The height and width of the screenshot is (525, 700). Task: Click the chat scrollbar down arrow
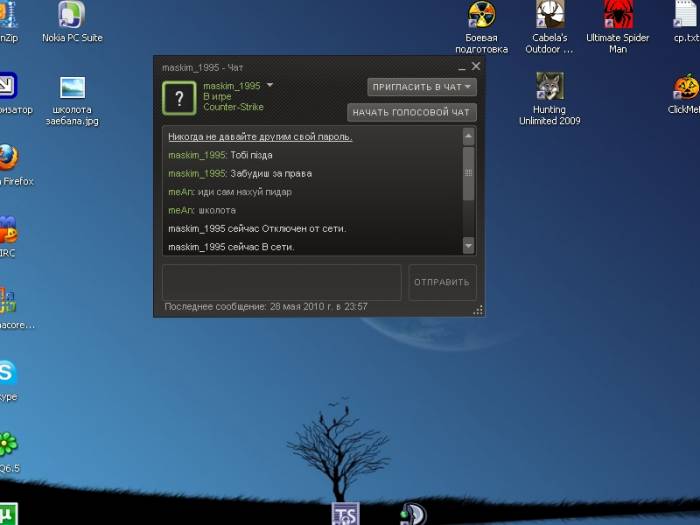point(468,246)
